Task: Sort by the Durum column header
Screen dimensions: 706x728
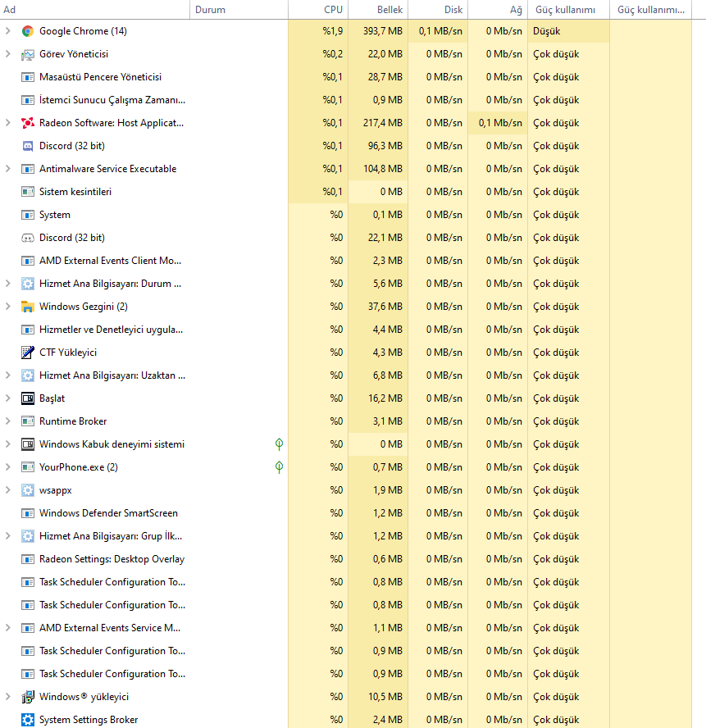Action: click(239, 10)
